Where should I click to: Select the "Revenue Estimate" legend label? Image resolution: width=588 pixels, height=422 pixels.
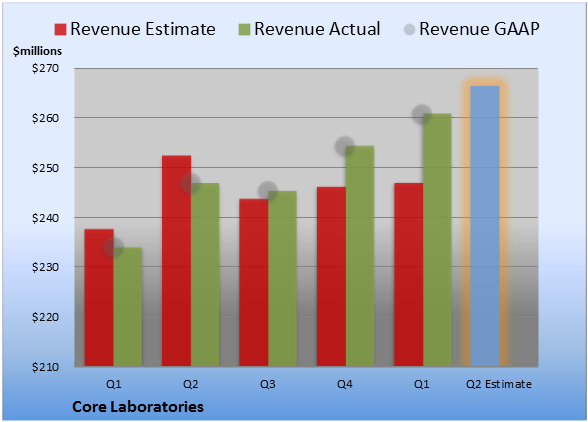[x=143, y=29]
